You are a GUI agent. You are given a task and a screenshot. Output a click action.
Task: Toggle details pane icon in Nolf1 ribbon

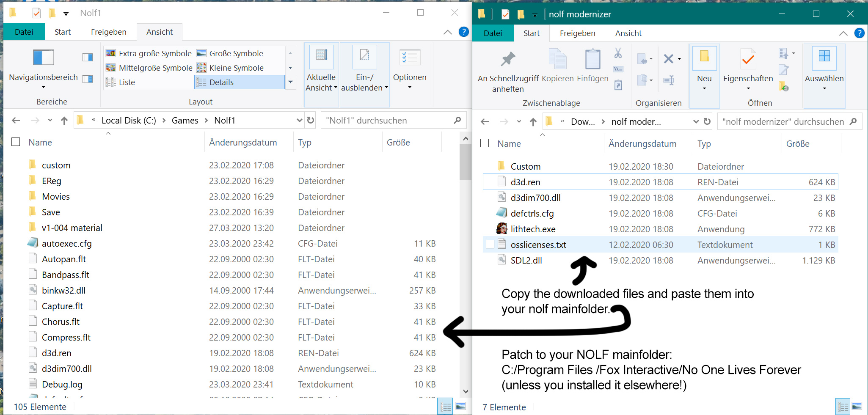[x=88, y=79]
